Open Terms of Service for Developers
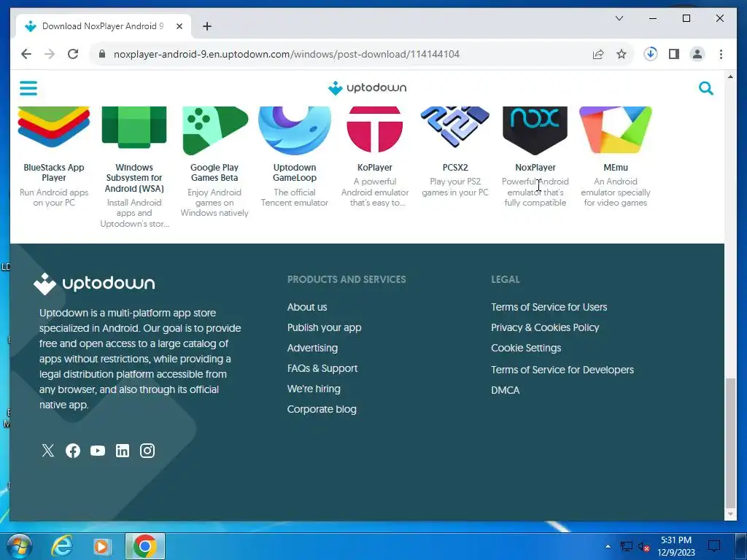 [x=562, y=370]
